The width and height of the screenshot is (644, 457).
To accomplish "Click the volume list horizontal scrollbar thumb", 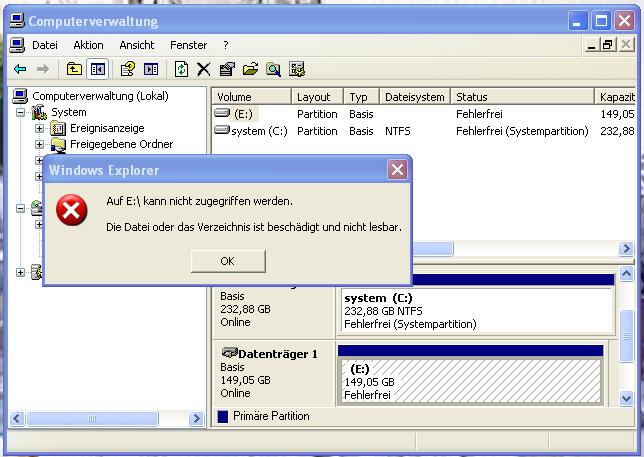I will (431, 248).
